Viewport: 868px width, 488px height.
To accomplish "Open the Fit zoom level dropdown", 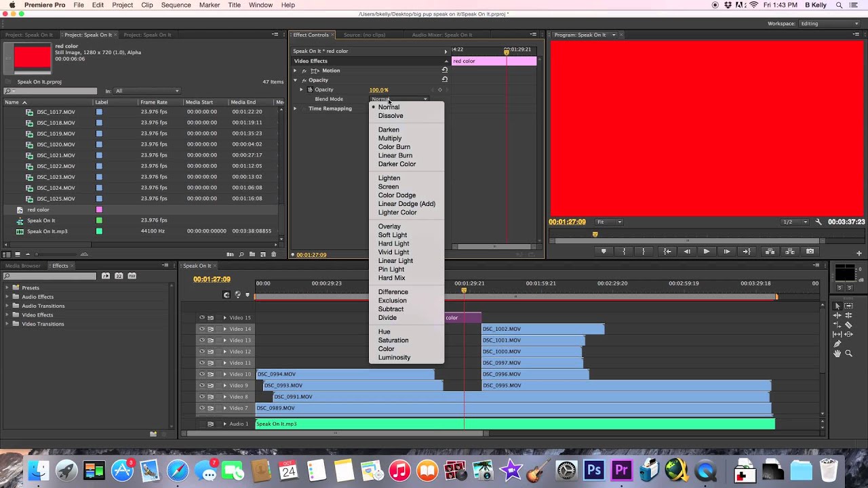I will (x=609, y=222).
